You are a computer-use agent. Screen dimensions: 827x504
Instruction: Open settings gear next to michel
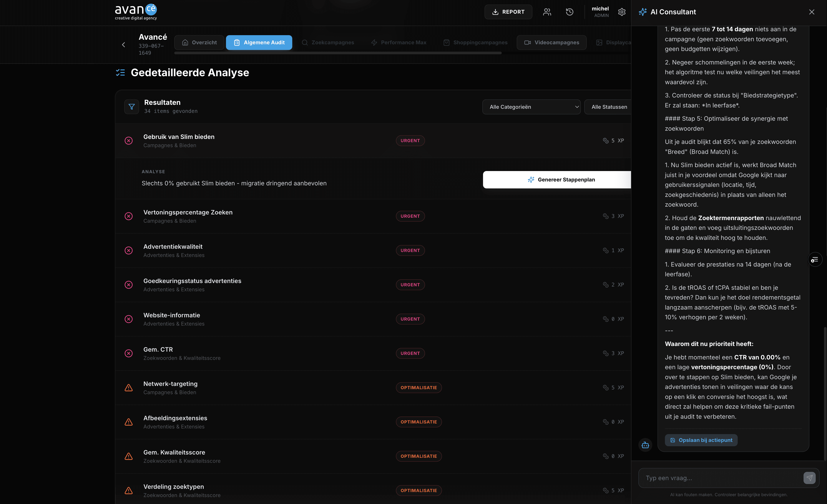[622, 12]
